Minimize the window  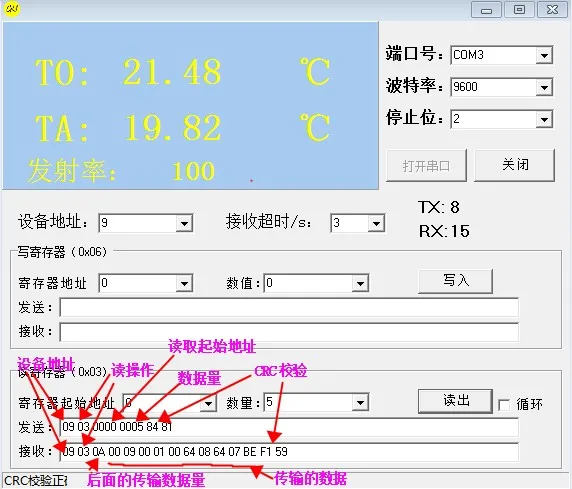(486, 10)
